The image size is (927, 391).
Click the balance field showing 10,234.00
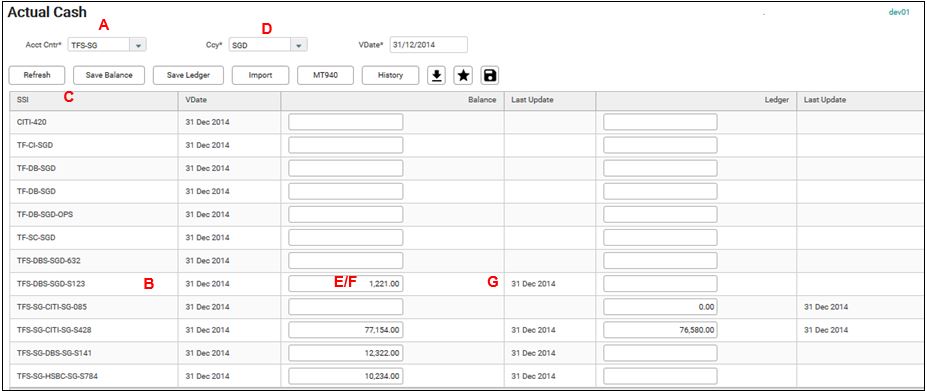point(346,376)
